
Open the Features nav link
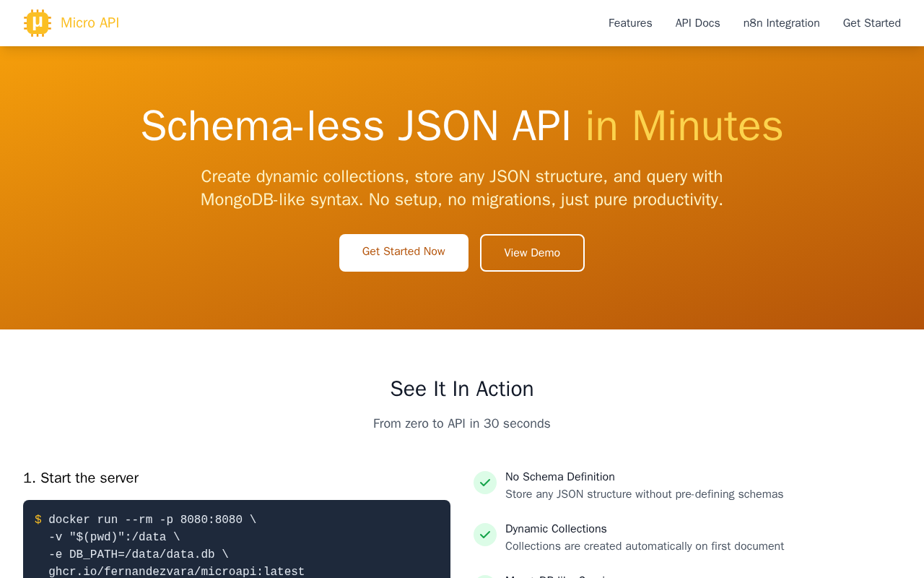[x=630, y=23]
